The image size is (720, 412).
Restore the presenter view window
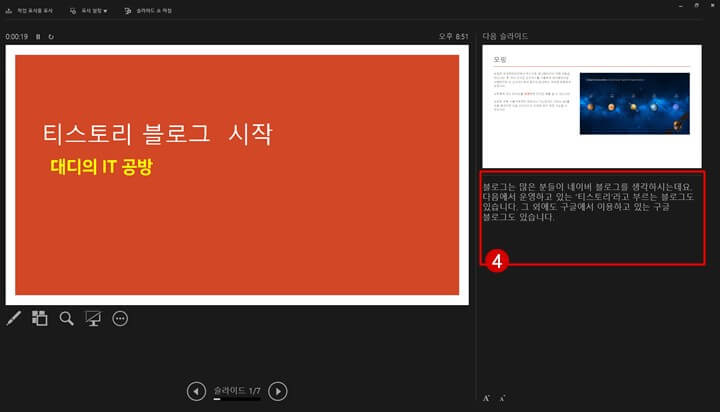[697, 6]
